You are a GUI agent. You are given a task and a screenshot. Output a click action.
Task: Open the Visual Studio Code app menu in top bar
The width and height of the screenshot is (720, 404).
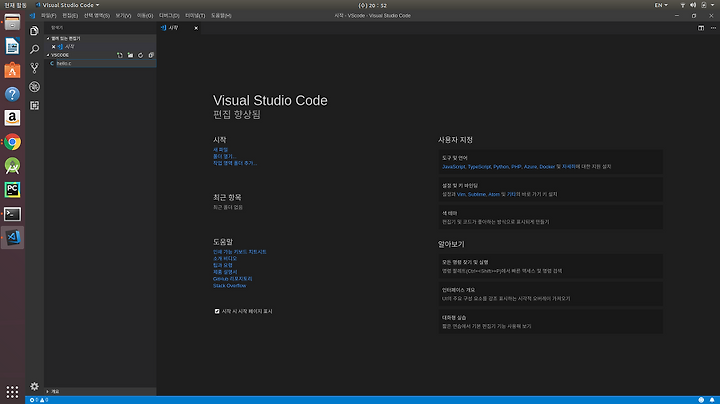[x=68, y=5]
